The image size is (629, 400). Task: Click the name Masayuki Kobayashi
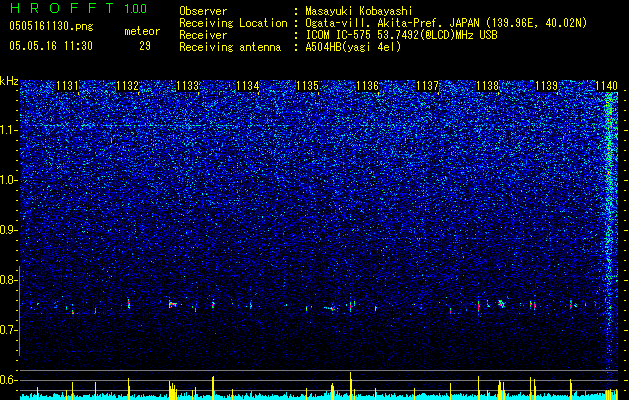click(359, 11)
